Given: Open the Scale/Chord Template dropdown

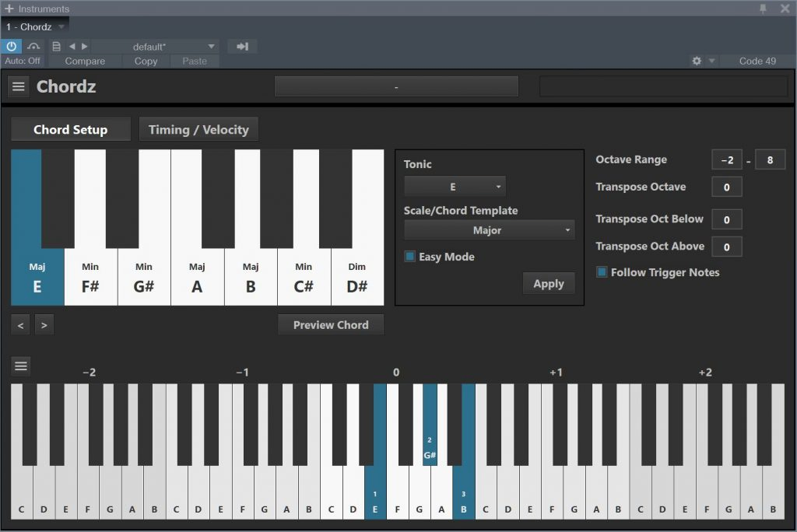Looking at the screenshot, I should [x=490, y=230].
